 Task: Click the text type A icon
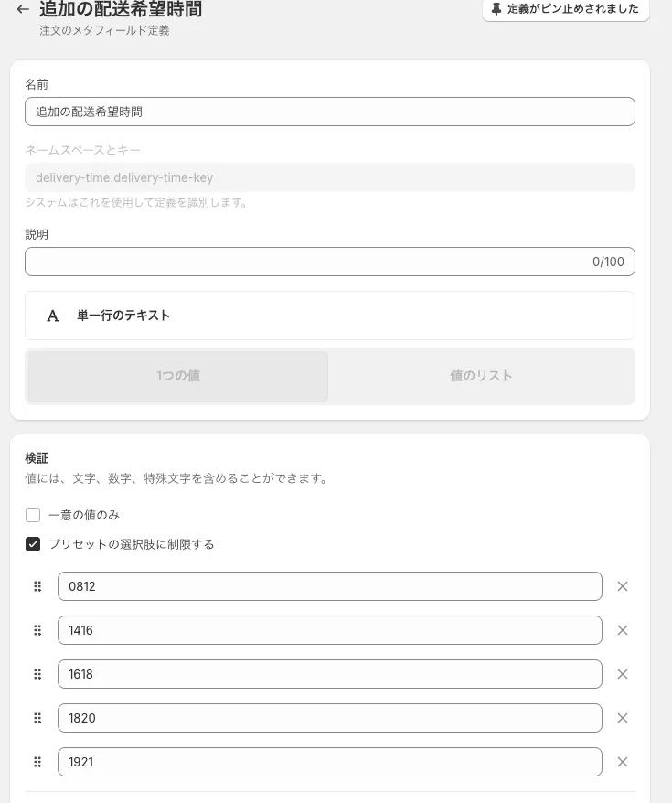pos(53,316)
